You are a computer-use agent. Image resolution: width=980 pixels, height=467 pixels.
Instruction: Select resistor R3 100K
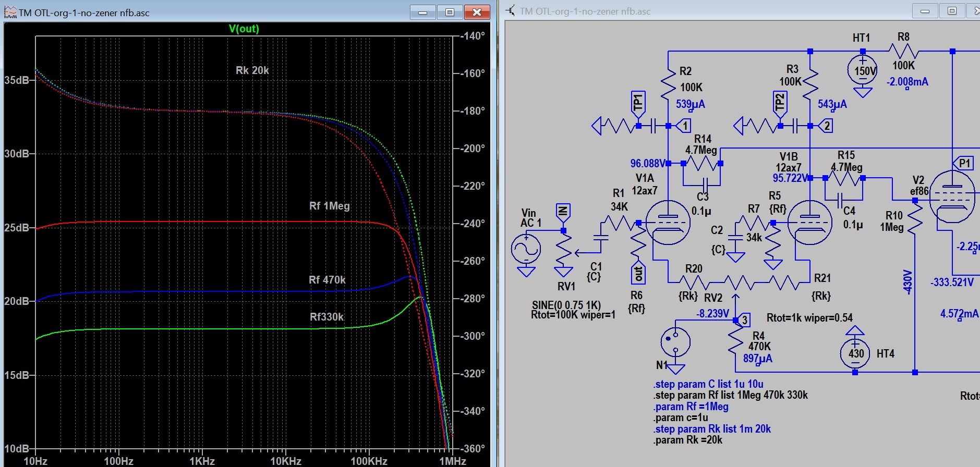tap(810, 85)
